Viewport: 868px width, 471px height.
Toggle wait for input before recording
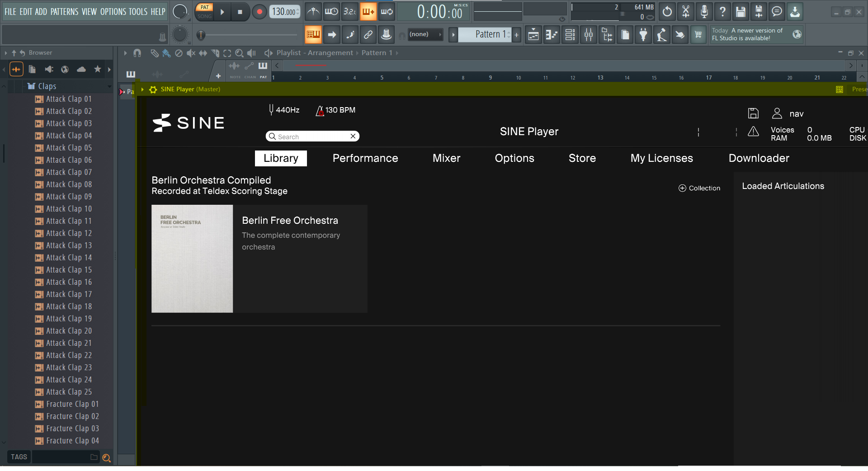click(331, 12)
